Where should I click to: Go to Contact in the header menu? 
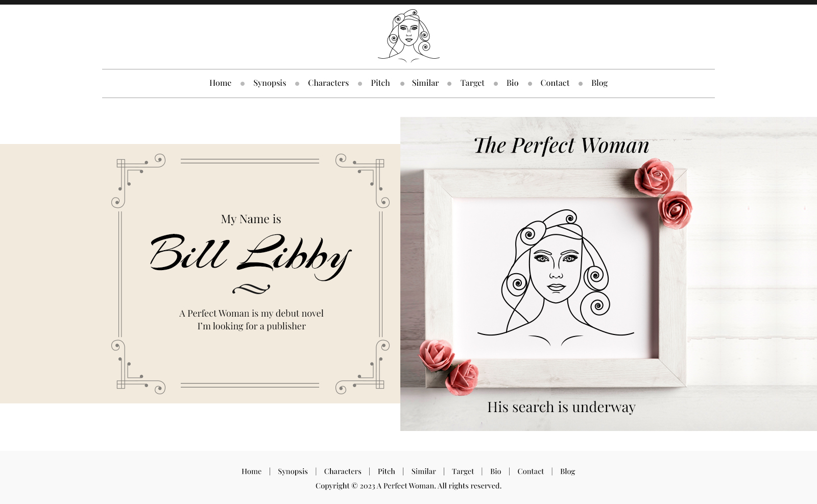click(x=555, y=83)
